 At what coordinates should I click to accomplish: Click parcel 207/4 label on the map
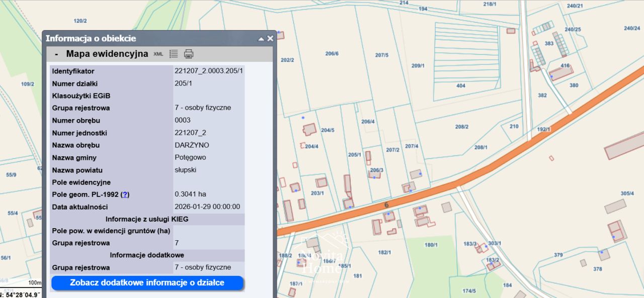[x=412, y=146]
